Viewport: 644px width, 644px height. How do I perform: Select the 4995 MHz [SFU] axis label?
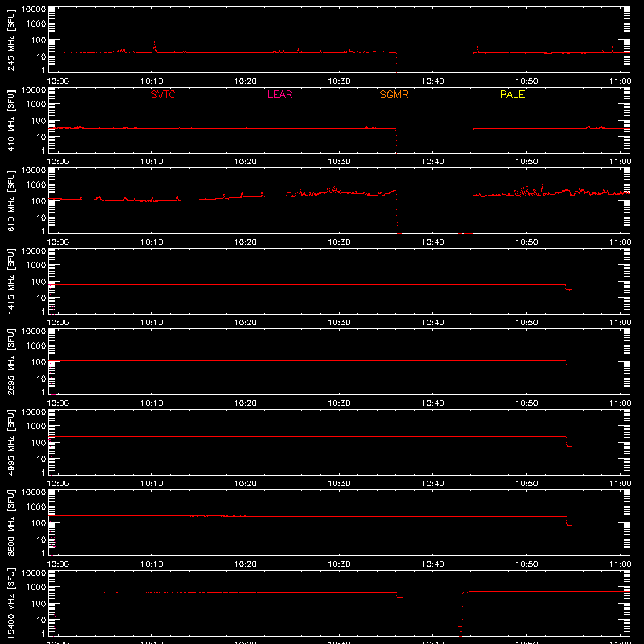click(x=11, y=442)
